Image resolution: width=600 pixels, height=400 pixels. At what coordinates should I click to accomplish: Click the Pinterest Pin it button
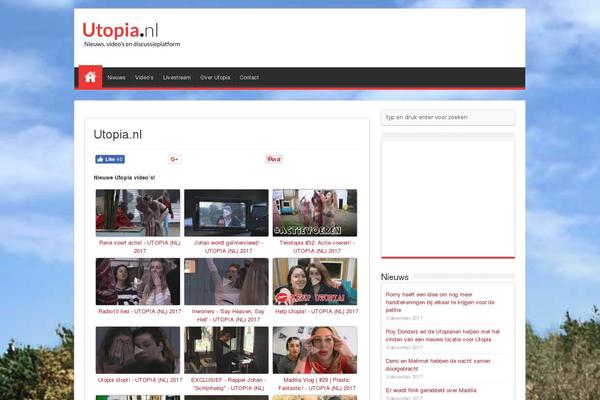click(x=274, y=159)
